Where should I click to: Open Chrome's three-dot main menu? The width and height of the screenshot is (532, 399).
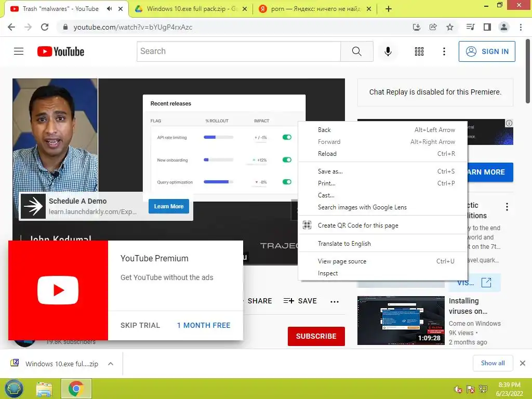pos(521,27)
